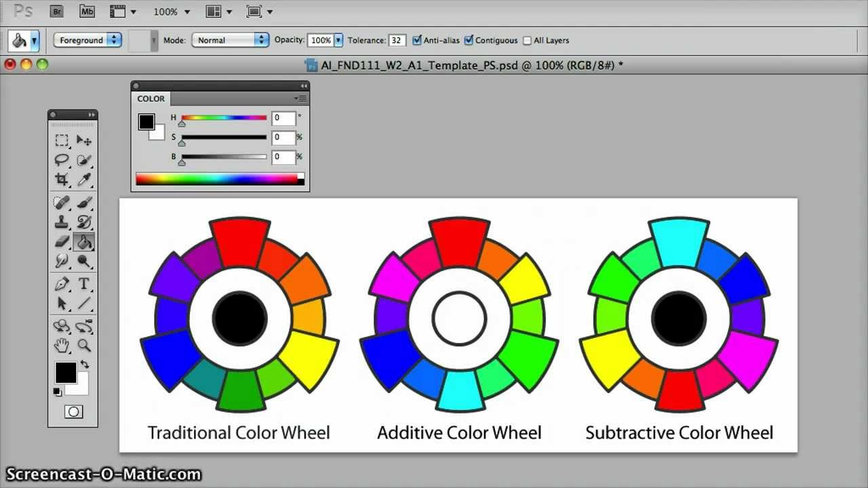Select the Move tool
The height and width of the screenshot is (488, 868).
pyautogui.click(x=84, y=140)
